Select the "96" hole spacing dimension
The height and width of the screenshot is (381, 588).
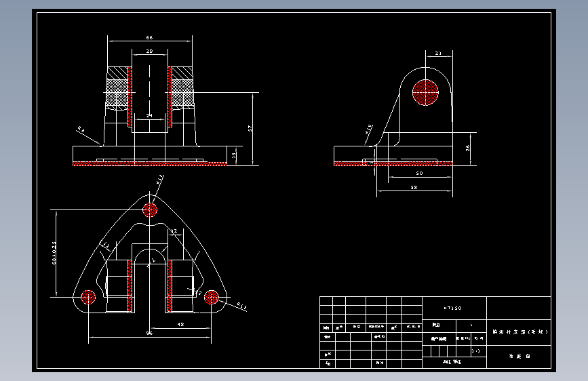(149, 333)
